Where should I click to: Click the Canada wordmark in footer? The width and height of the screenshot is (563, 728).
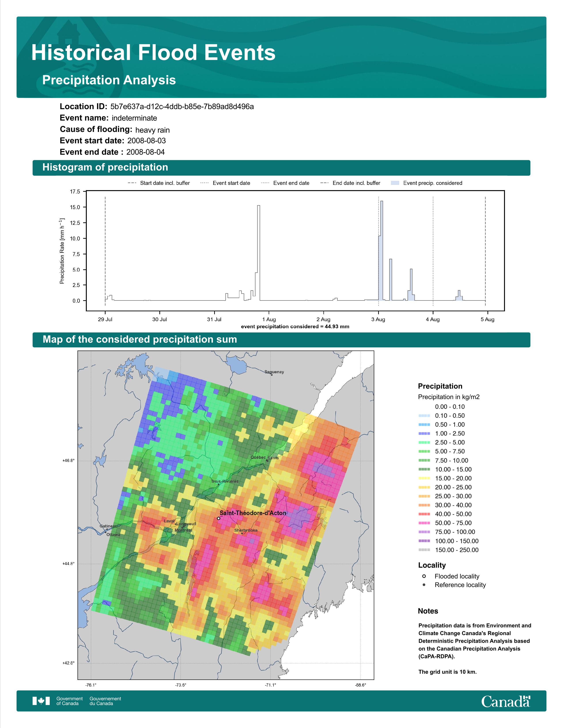[506, 701]
